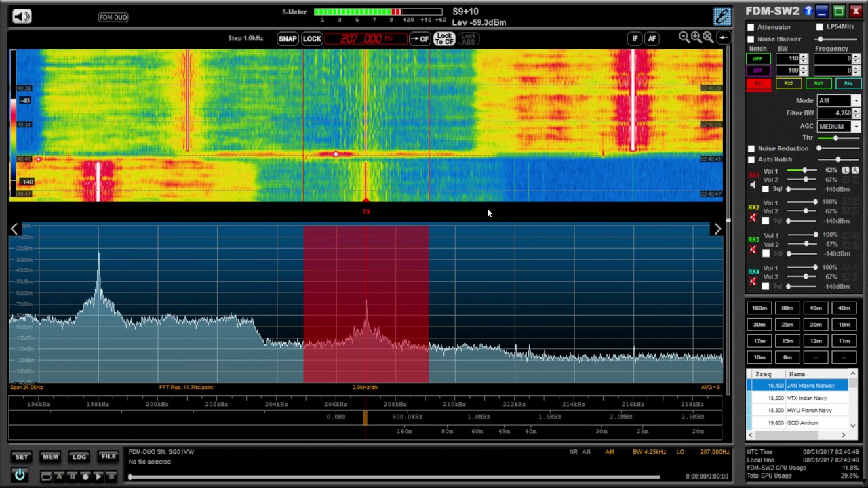Click the first notch BW 110 stepper arrows
Image resolution: width=868 pixels, height=488 pixels.
pos(804,58)
